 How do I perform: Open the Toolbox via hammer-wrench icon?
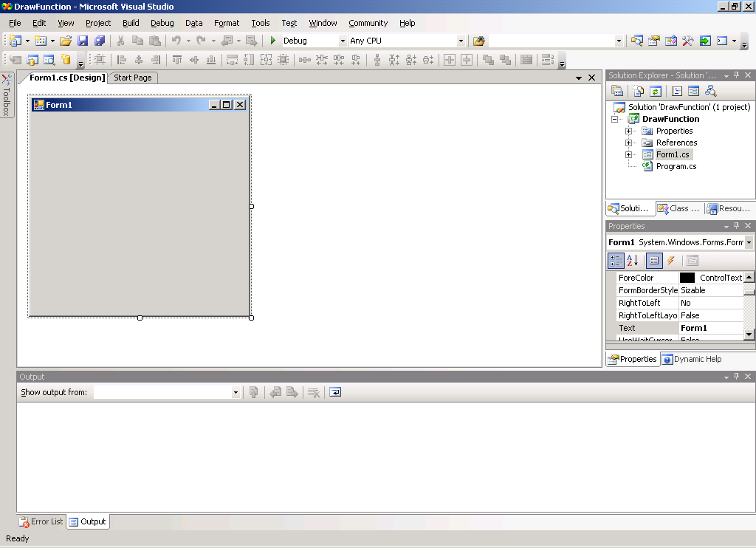point(687,41)
